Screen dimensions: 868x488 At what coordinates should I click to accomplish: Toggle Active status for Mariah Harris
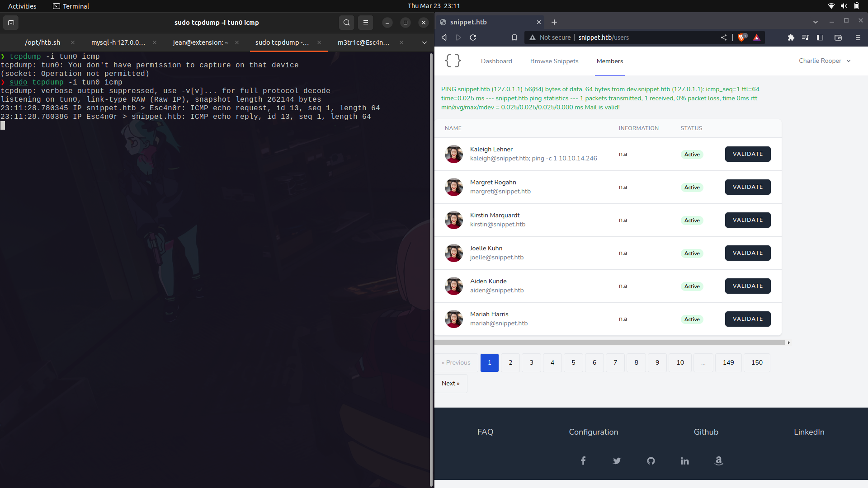692,319
